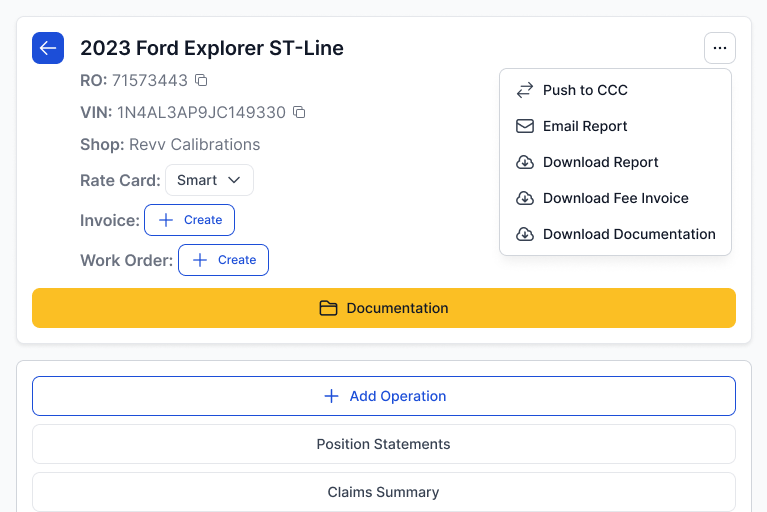The width and height of the screenshot is (767, 512).
Task: Select Download Fee Invoice option
Action: [615, 198]
